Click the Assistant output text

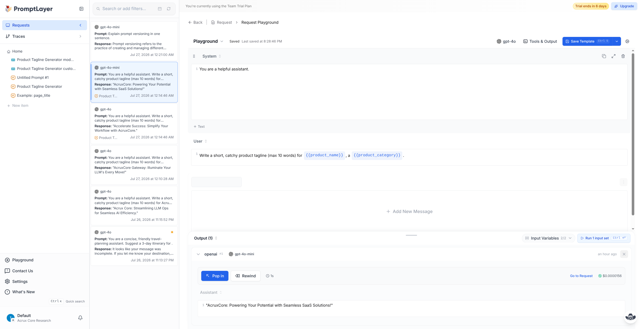tap(269, 305)
